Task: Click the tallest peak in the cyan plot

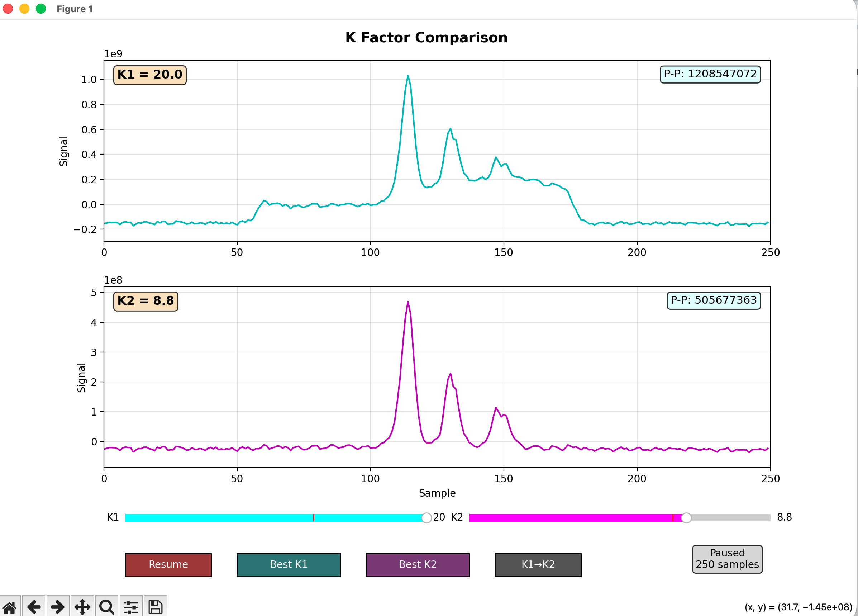Action: pyautogui.click(x=408, y=76)
